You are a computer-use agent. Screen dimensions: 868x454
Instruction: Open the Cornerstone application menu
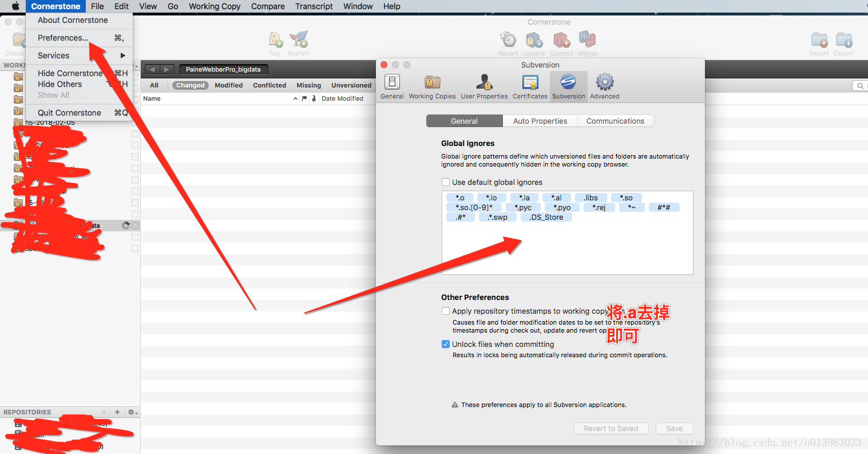point(56,6)
